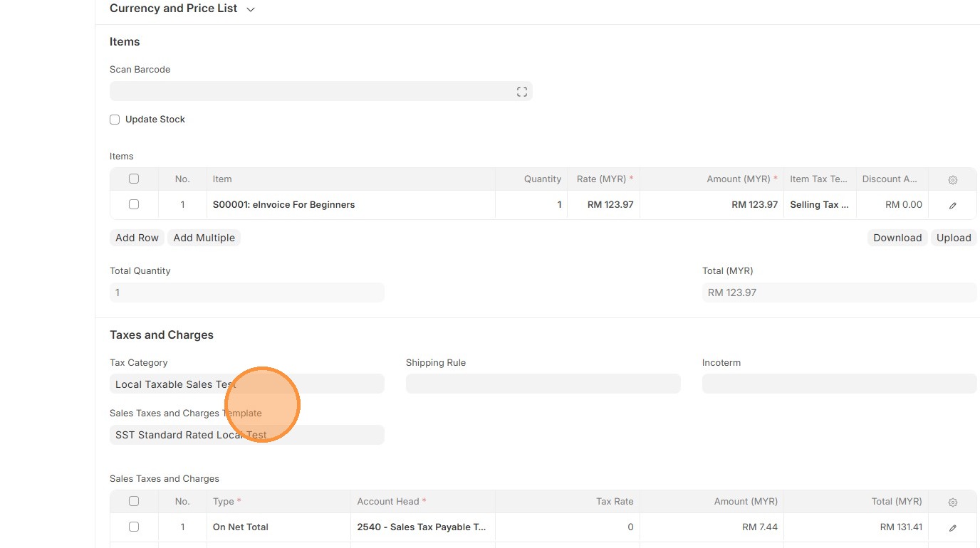Screen dimensions: 980x548
Task: Download the items table
Action: [897, 238]
